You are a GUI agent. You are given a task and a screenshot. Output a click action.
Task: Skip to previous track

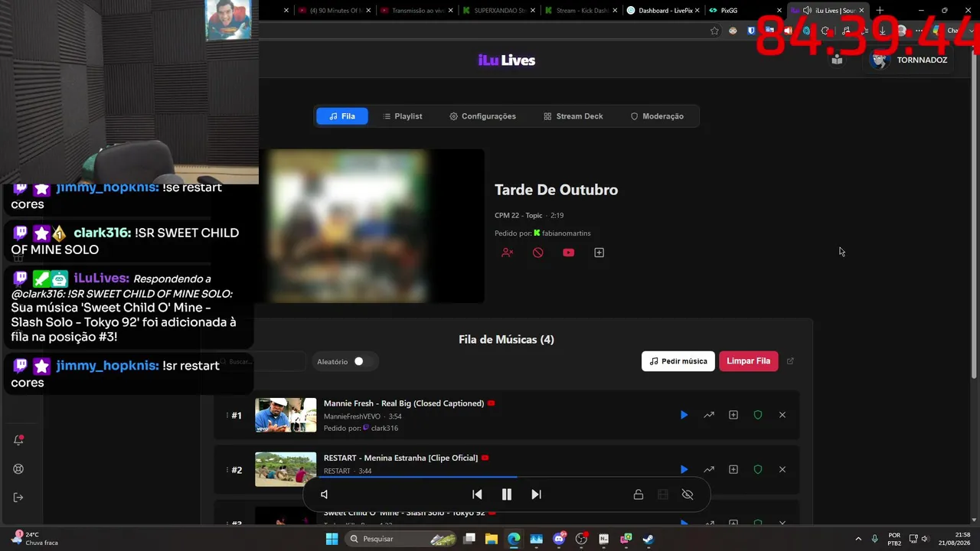[477, 494]
